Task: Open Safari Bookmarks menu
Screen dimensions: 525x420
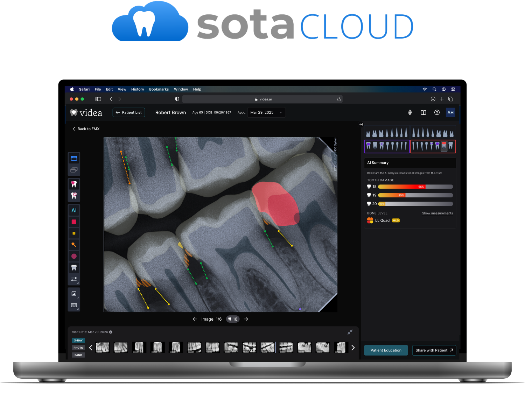Action: (159, 89)
